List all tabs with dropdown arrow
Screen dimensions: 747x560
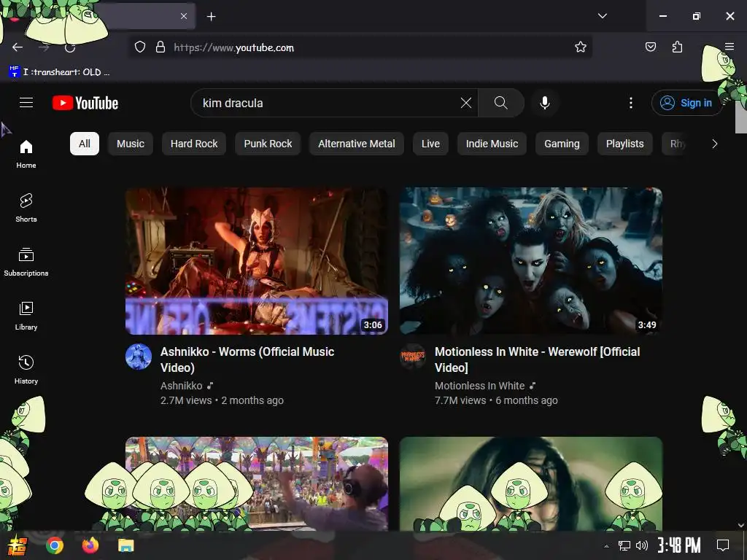[603, 16]
